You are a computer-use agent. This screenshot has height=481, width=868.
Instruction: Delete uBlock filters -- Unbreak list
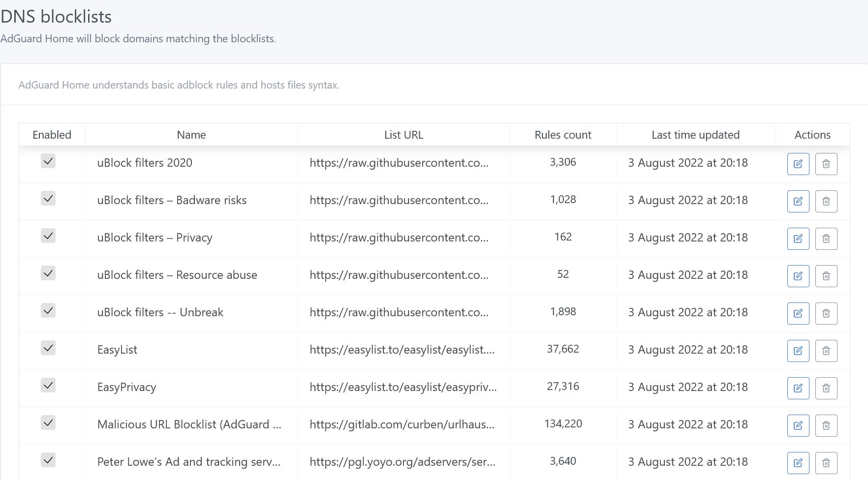tap(826, 313)
